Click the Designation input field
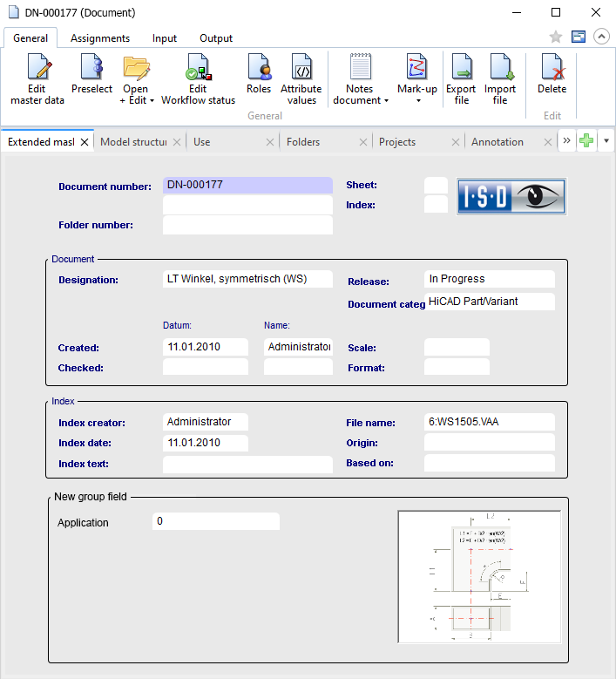This screenshot has height=679, width=616. (x=247, y=279)
